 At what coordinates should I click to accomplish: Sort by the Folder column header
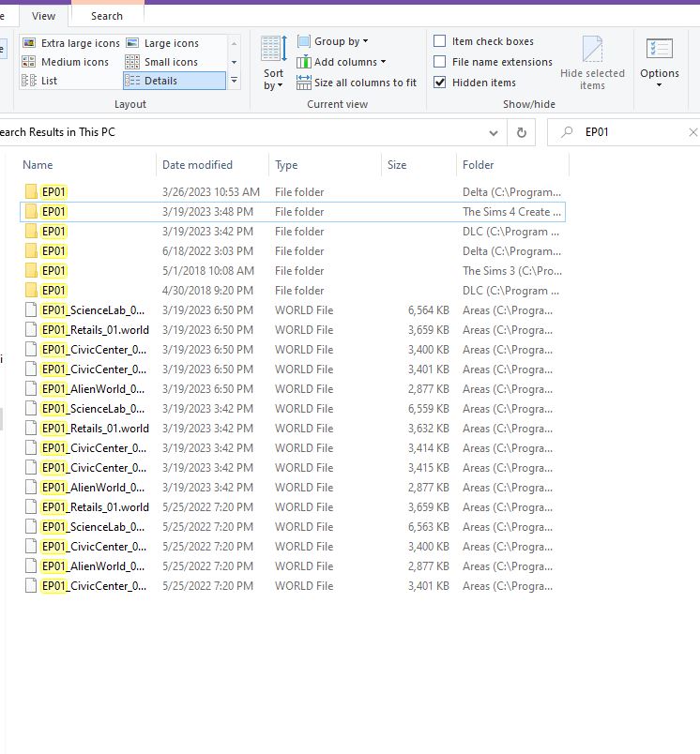pos(512,165)
